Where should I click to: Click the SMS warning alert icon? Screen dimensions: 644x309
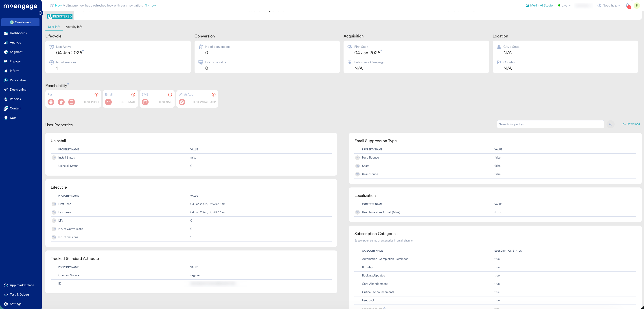170,95
